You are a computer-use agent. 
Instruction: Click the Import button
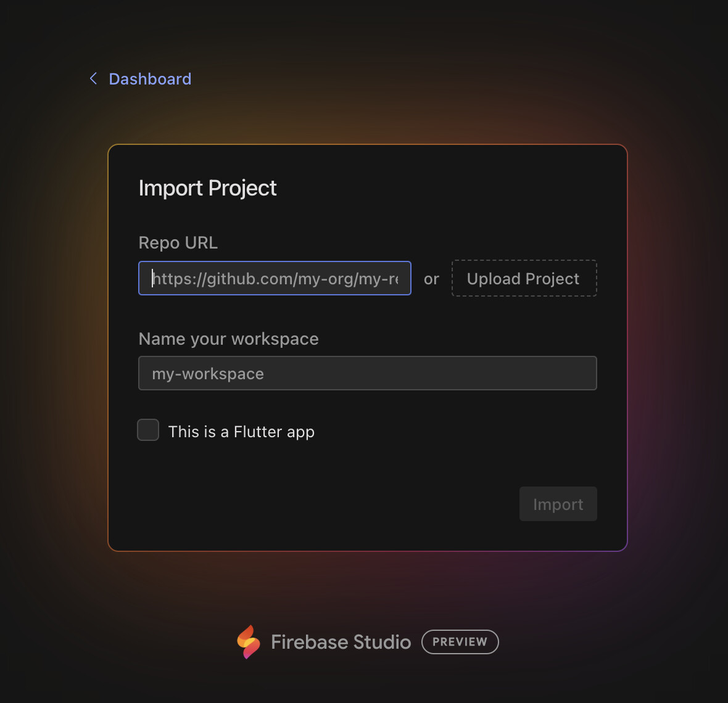558,504
